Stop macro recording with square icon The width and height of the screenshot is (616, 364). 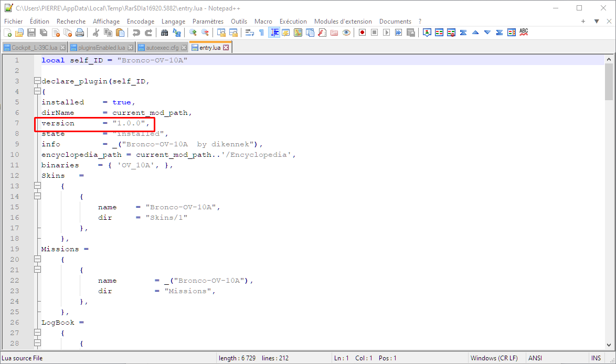click(x=375, y=33)
